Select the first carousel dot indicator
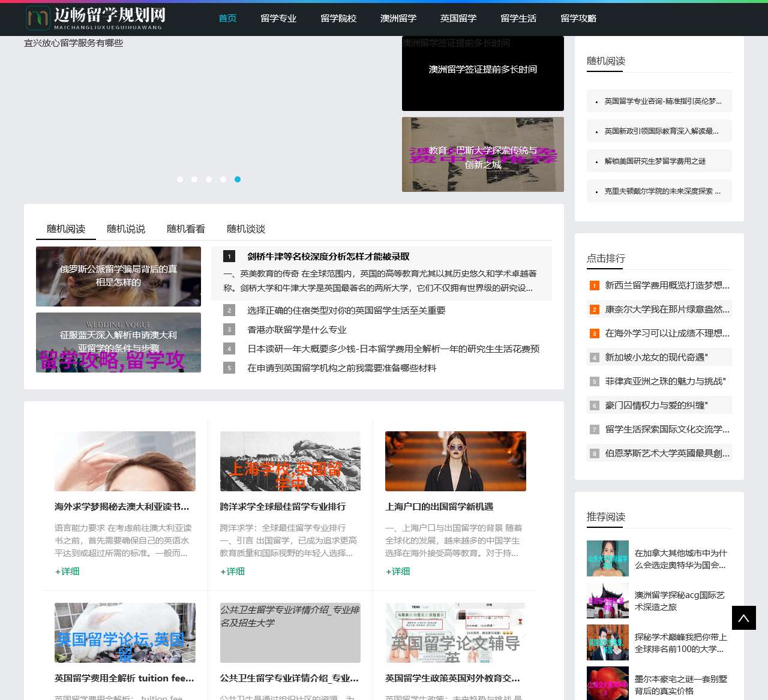This screenshot has height=700, width=768. (180, 179)
